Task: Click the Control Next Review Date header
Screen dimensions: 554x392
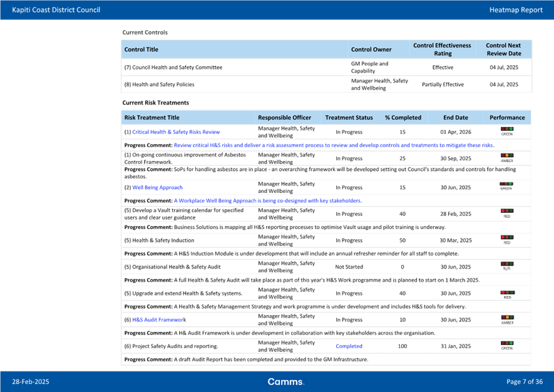Action: 503,49
